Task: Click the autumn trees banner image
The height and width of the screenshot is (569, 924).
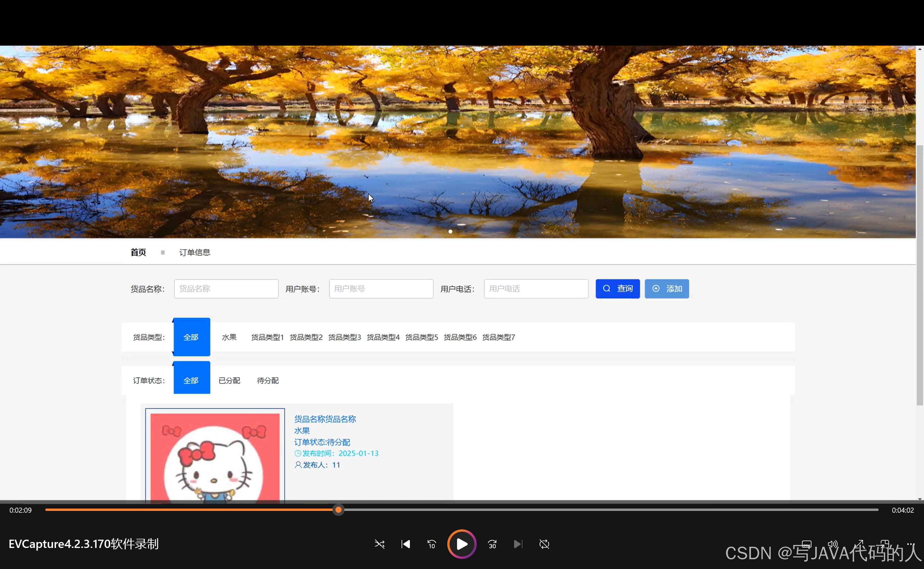Action: (458, 142)
